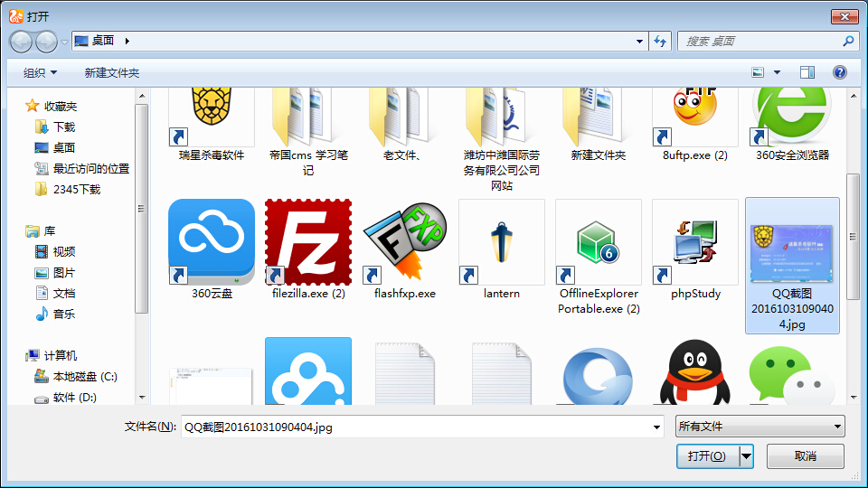
Task: Expand the 桌面 breadcrumb arrow
Action: (127, 41)
